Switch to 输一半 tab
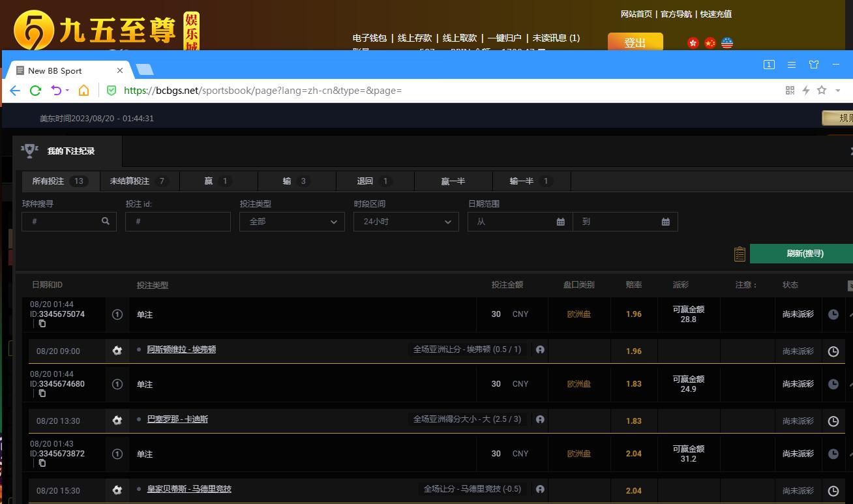The image size is (853, 504). tap(531, 181)
